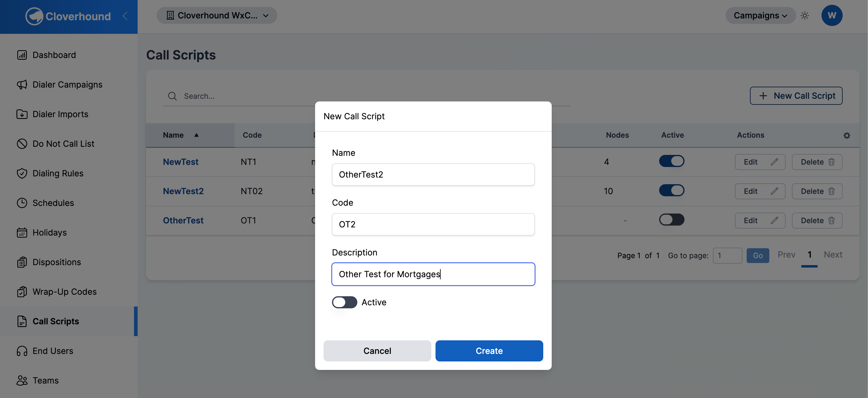Click the OT1 code cell

tap(248, 220)
